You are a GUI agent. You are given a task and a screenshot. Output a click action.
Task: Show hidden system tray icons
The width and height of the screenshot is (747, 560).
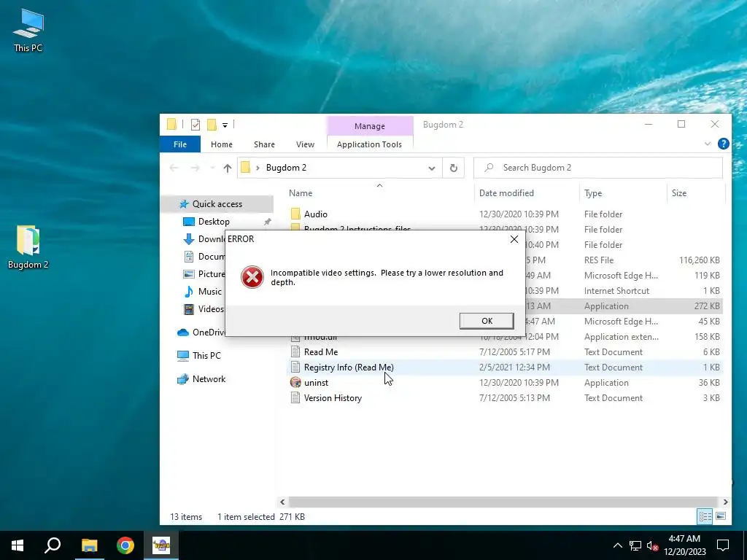point(617,545)
